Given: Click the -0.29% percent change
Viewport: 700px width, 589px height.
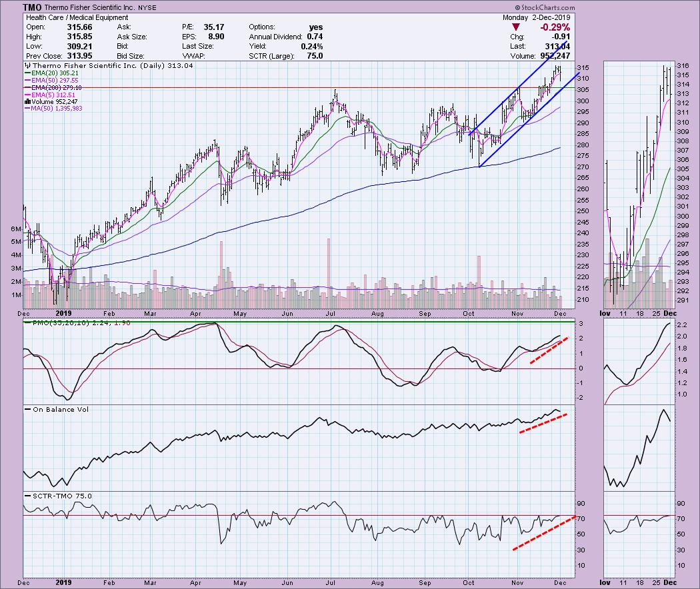Looking at the screenshot, I should coord(555,27).
